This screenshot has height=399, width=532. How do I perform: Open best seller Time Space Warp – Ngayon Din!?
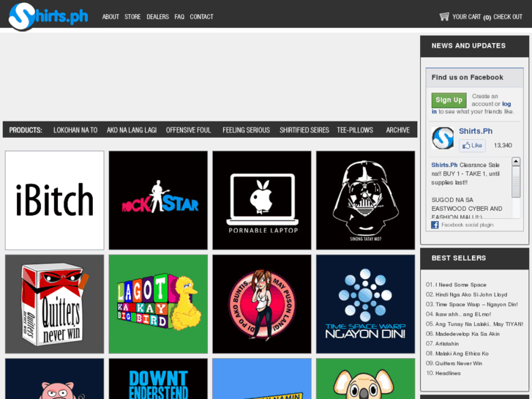[476, 305]
